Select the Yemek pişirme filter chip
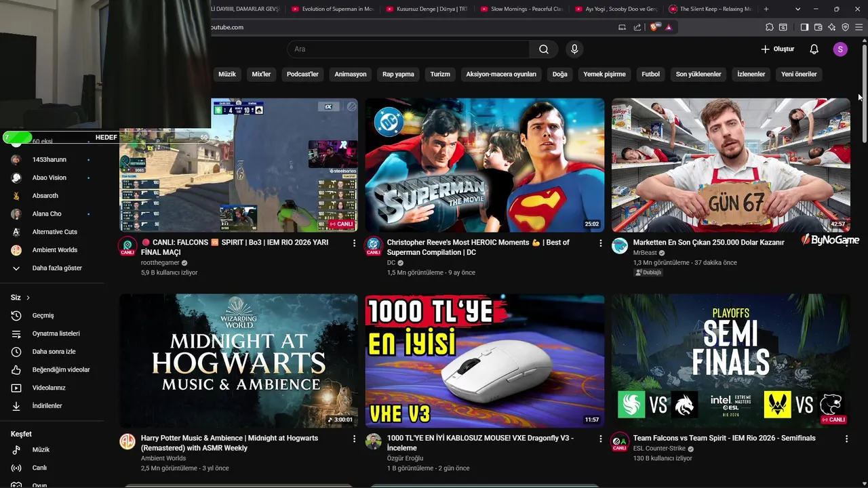Image resolution: width=868 pixels, height=488 pixels. [604, 74]
